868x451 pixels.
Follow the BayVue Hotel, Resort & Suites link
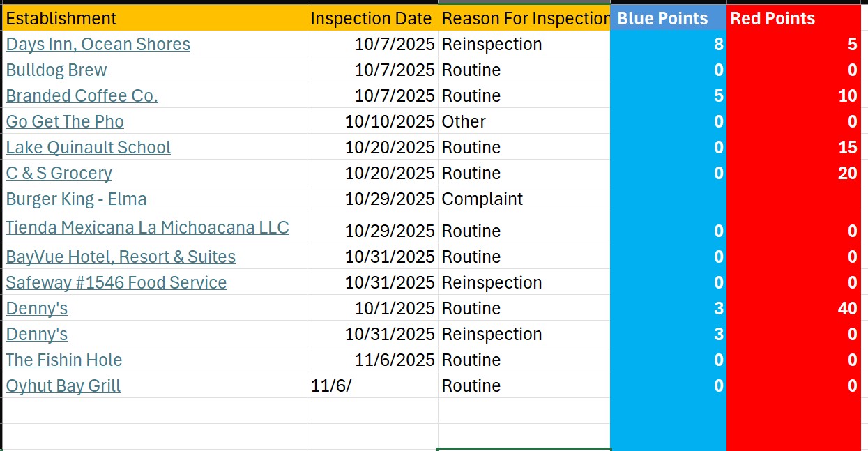[x=121, y=257]
